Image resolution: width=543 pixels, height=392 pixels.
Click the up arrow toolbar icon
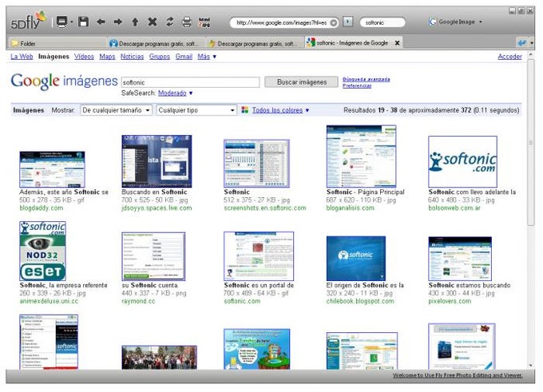(135, 22)
